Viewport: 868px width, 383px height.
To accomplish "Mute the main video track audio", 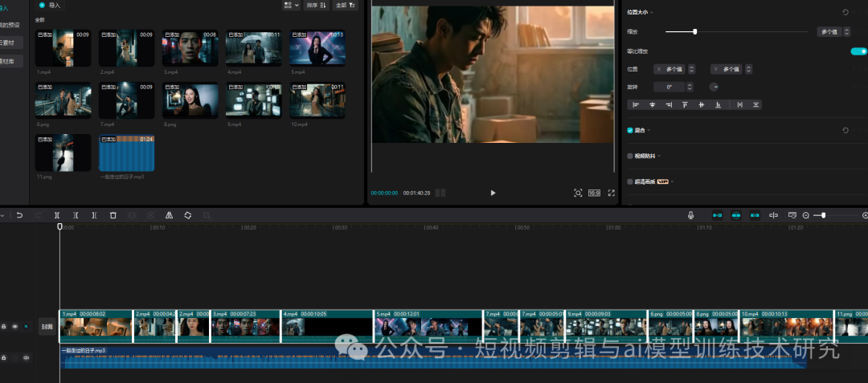I will 26,327.
